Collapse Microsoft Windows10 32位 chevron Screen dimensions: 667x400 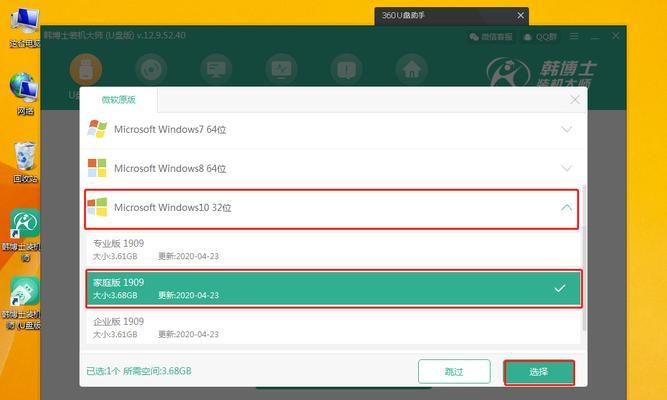pos(567,208)
